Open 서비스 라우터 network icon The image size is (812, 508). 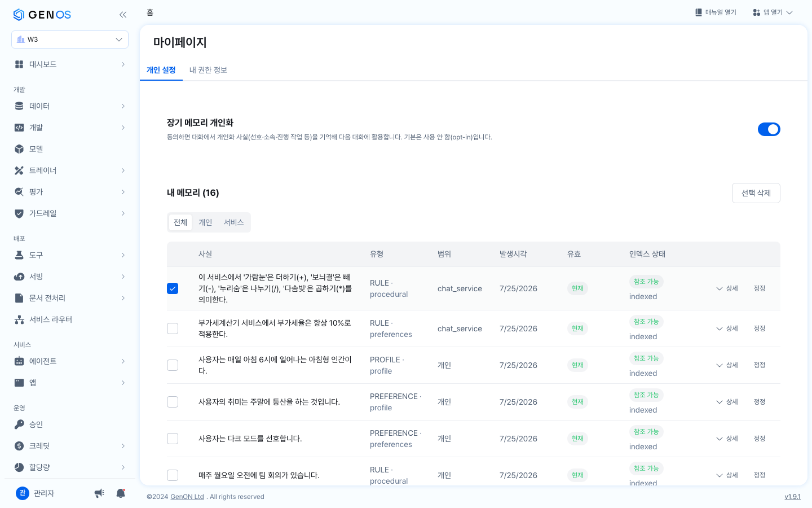(x=19, y=319)
